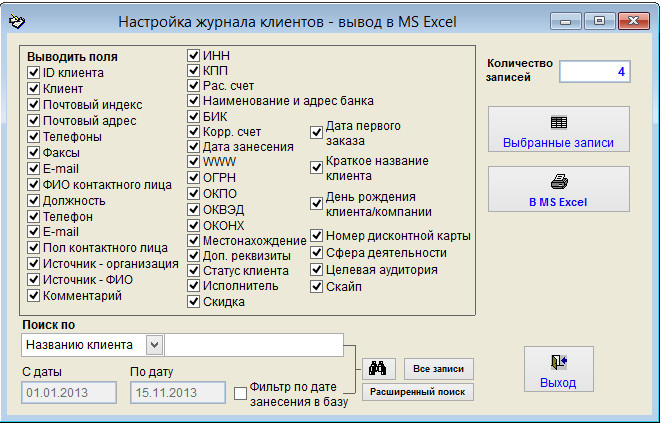
Task: Toggle the ИНН field checkbox
Action: click(194, 55)
